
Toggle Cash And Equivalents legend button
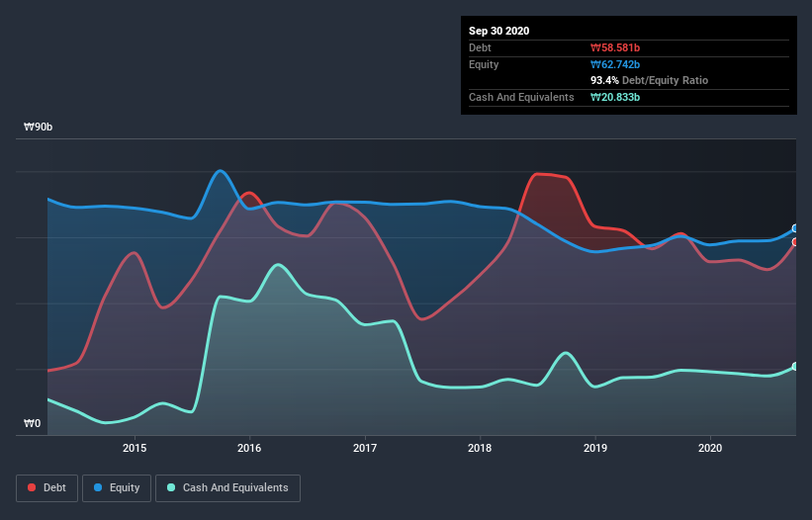[227, 488]
